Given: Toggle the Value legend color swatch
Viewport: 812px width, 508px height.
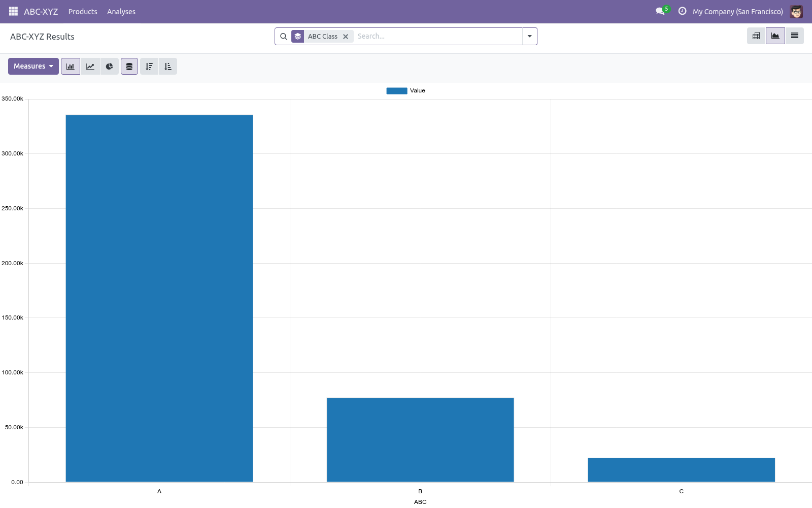Looking at the screenshot, I should tap(397, 91).
